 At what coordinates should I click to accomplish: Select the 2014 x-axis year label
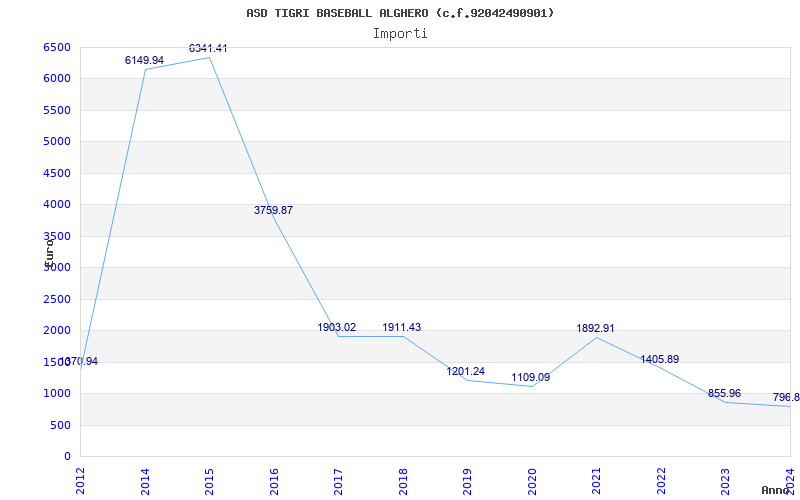pyautogui.click(x=145, y=481)
